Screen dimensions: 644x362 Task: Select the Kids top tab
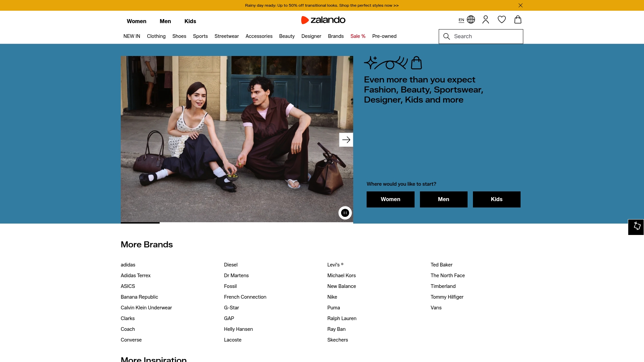[190, 21]
